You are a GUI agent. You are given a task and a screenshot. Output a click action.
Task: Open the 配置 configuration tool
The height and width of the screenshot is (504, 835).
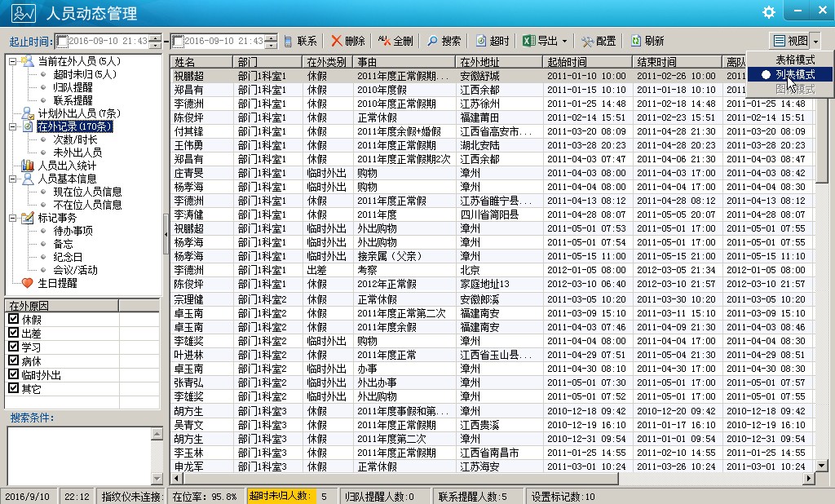tap(599, 41)
